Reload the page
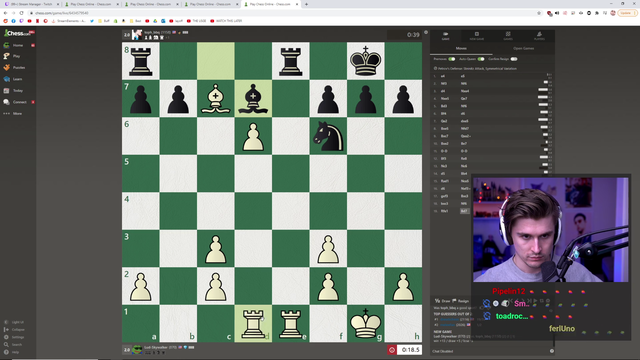This screenshot has width=640, height=360. [21, 13]
